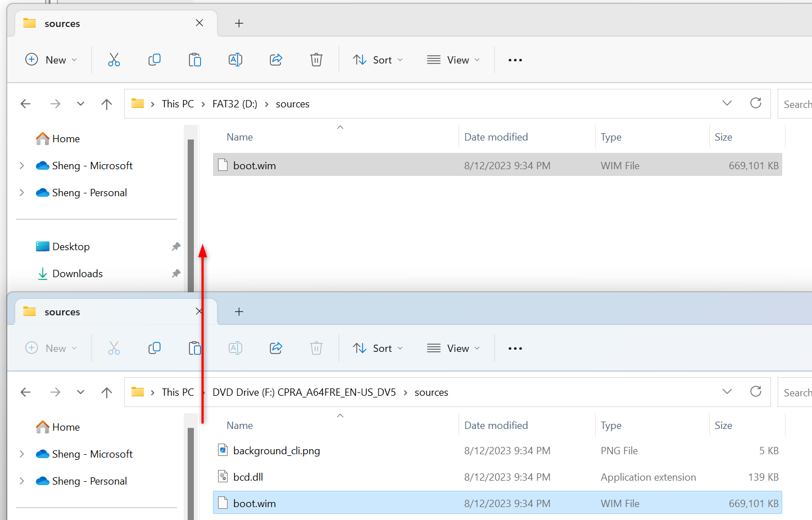Click the Cut icon in top window toolbar
Image resolution: width=812 pixels, height=520 pixels.
point(114,60)
